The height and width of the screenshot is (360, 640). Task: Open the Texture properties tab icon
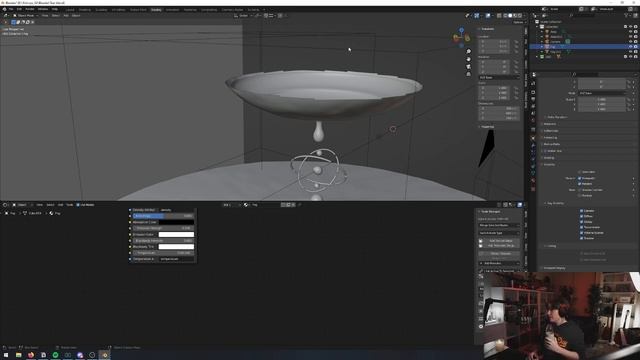533,189
